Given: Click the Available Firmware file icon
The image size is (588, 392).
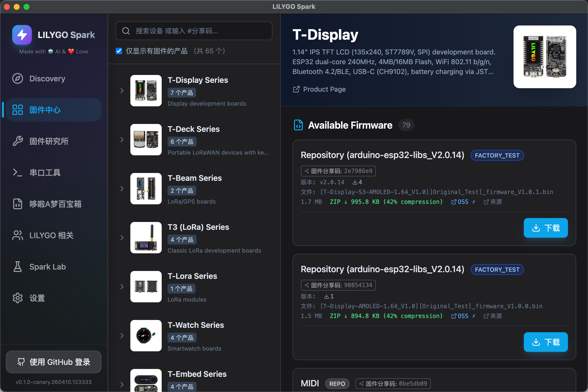Looking at the screenshot, I should pyautogui.click(x=298, y=125).
